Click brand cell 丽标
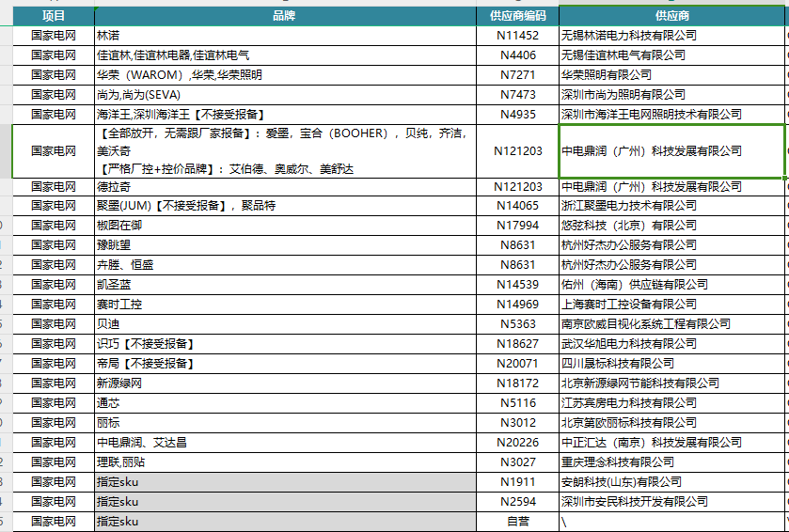Image resolution: width=789 pixels, height=532 pixels. [x=285, y=422]
